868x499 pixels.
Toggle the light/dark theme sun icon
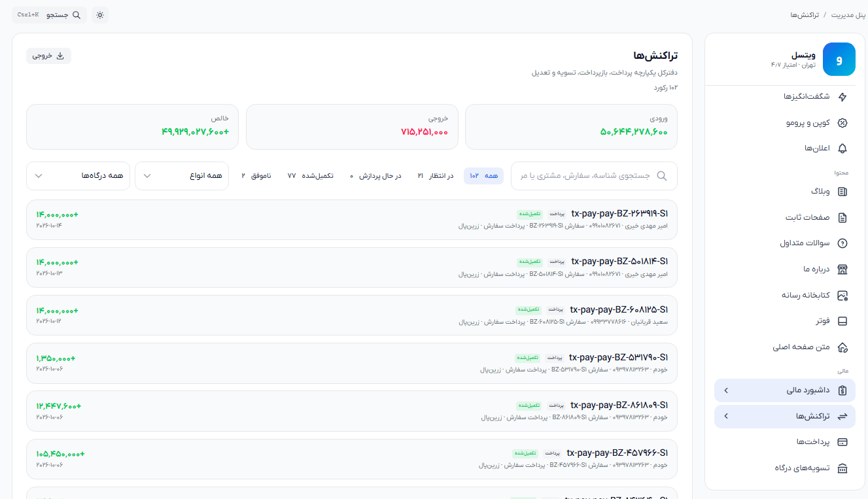click(100, 15)
